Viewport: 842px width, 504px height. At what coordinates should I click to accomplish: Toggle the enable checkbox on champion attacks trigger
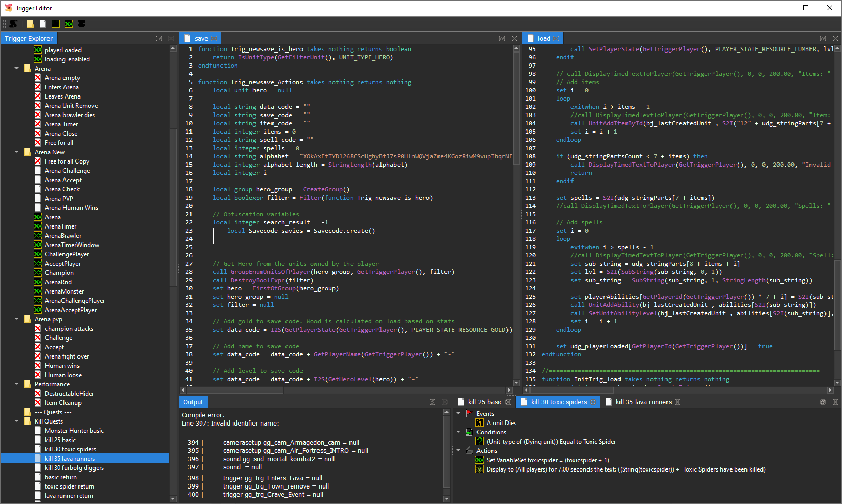click(38, 328)
